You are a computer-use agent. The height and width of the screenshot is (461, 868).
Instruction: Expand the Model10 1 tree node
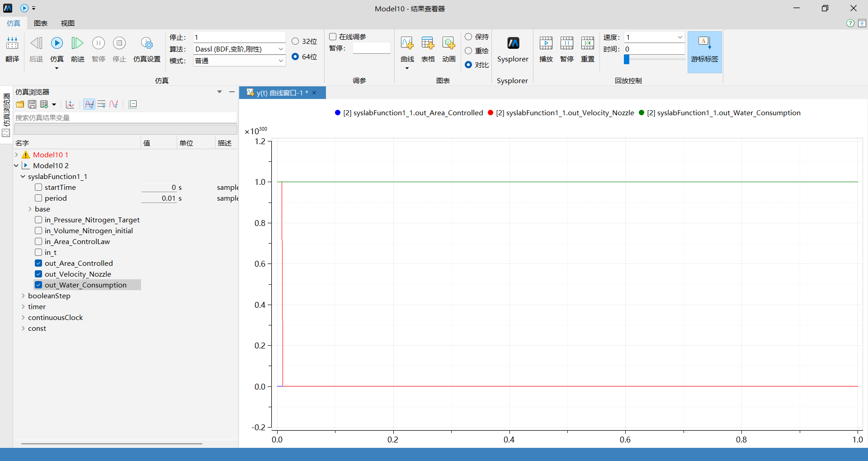[x=16, y=155]
